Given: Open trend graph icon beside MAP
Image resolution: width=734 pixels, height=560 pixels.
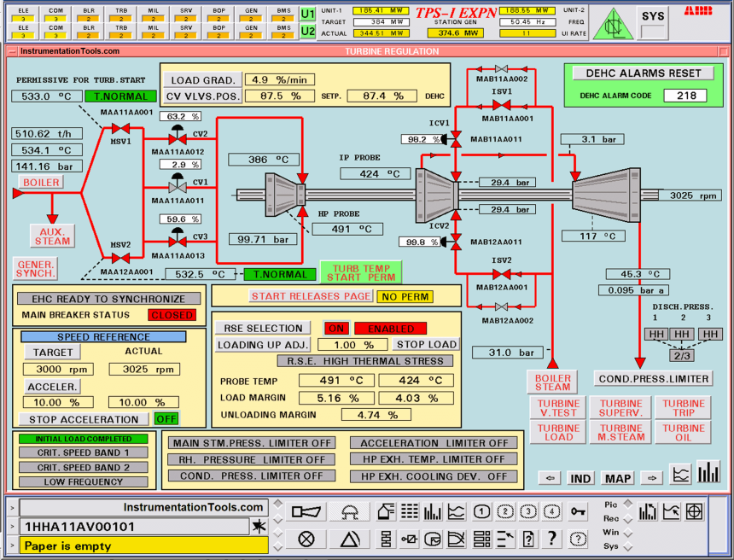Looking at the screenshot, I should 680,475.
